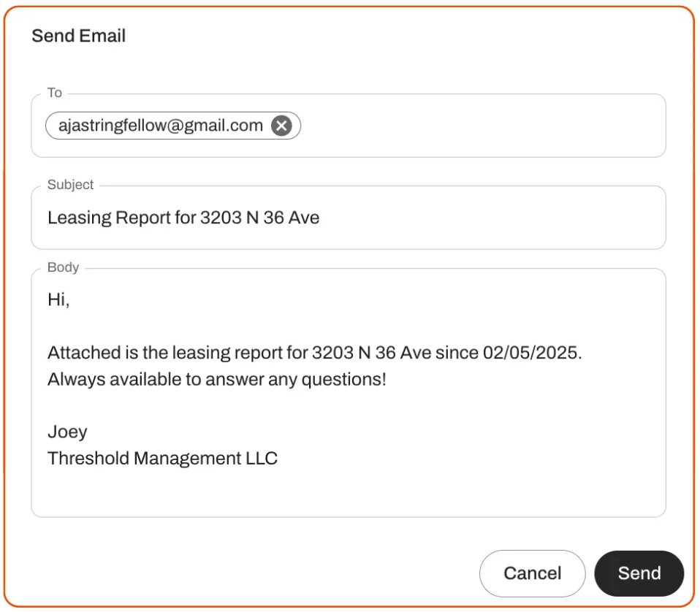Remove the ajastringfellow@gmail.com recipient
The width and height of the screenshot is (700, 612).
click(281, 126)
